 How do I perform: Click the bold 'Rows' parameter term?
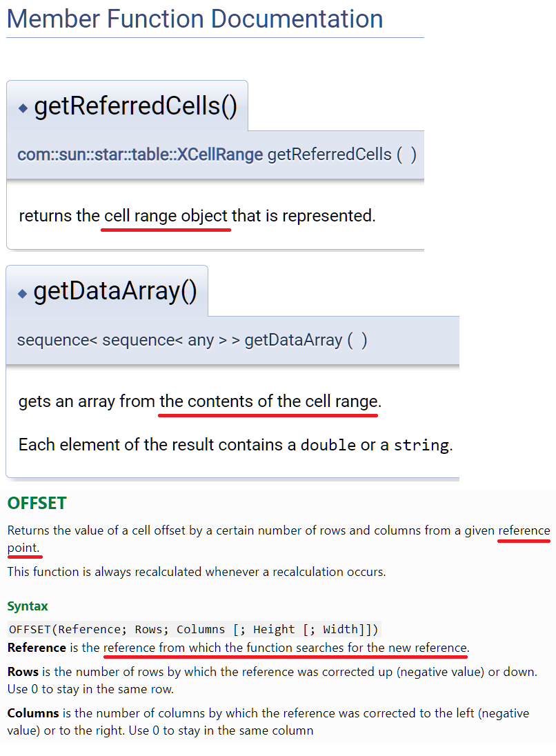pyautogui.click(x=23, y=672)
